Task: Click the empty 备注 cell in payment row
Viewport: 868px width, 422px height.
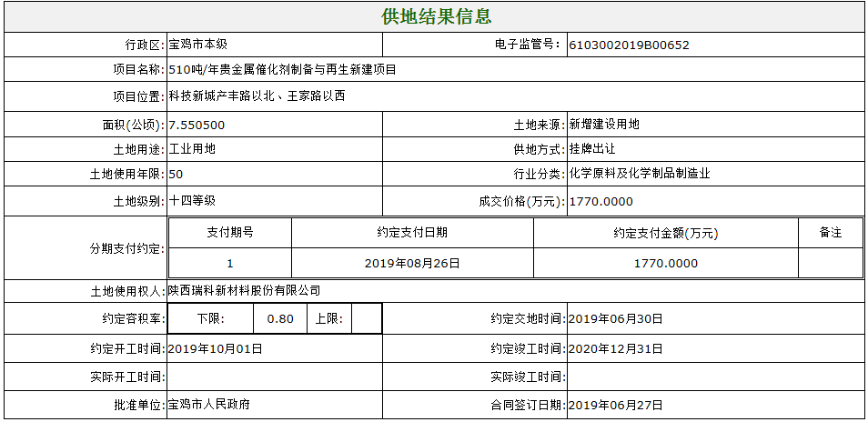Action: [830, 264]
